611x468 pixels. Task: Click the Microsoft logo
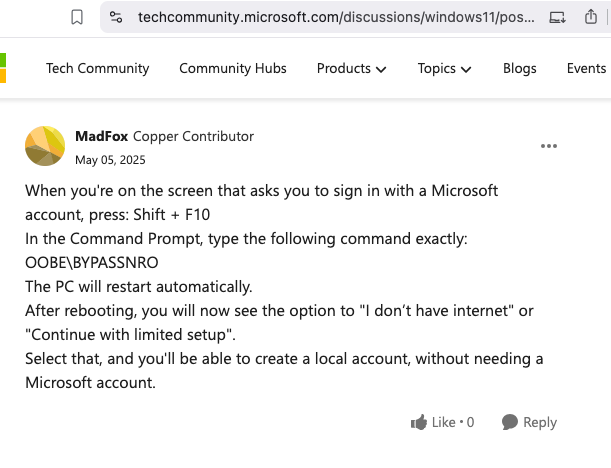[2, 68]
